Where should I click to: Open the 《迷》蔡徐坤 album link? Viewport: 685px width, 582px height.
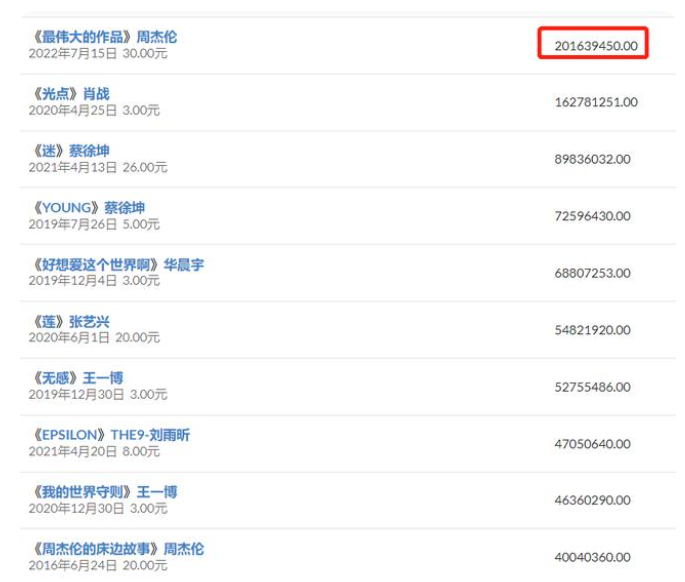pos(71,151)
